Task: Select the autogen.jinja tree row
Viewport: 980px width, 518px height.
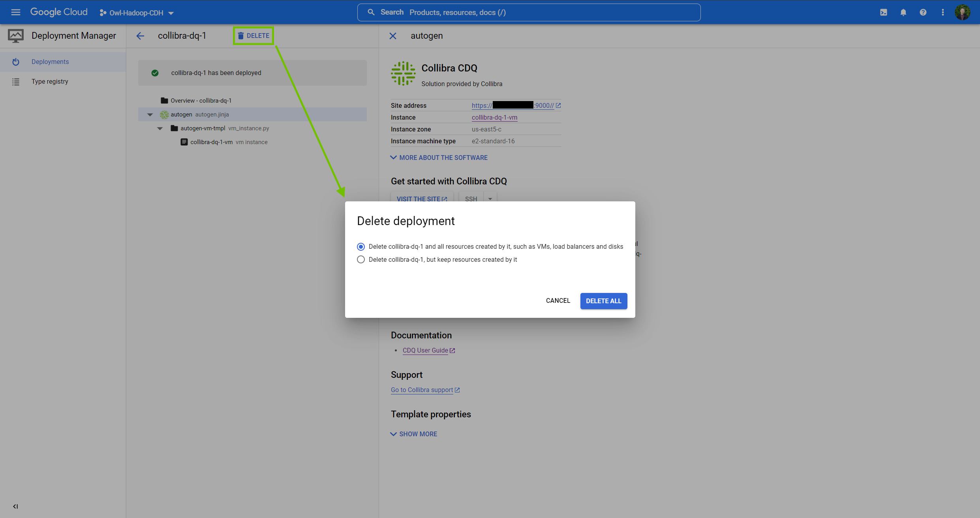Action: 252,114
